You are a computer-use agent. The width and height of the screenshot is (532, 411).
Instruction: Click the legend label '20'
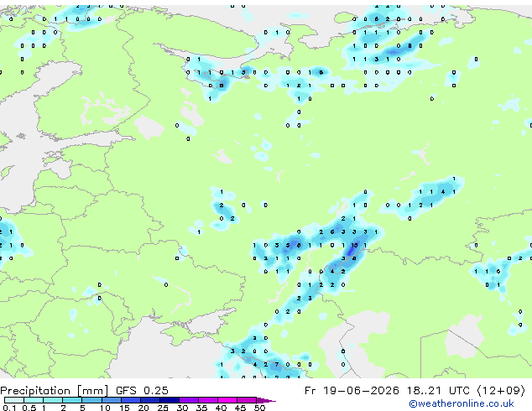pyautogui.click(x=143, y=408)
